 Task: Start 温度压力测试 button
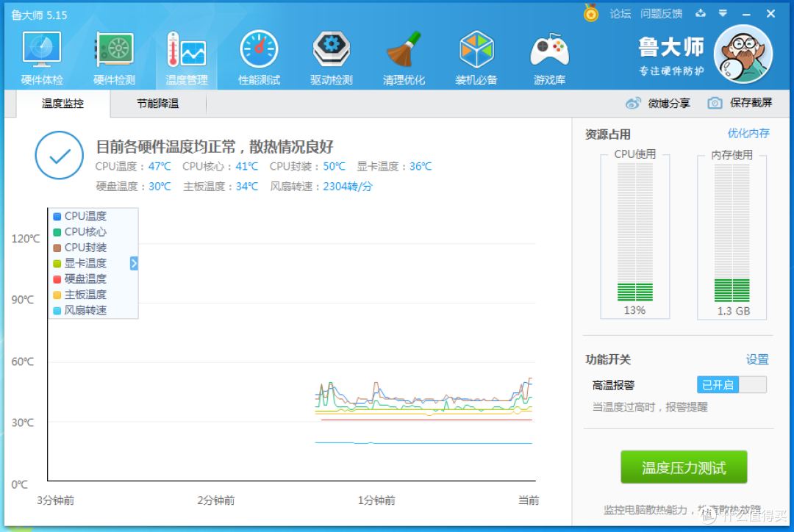[x=684, y=467]
